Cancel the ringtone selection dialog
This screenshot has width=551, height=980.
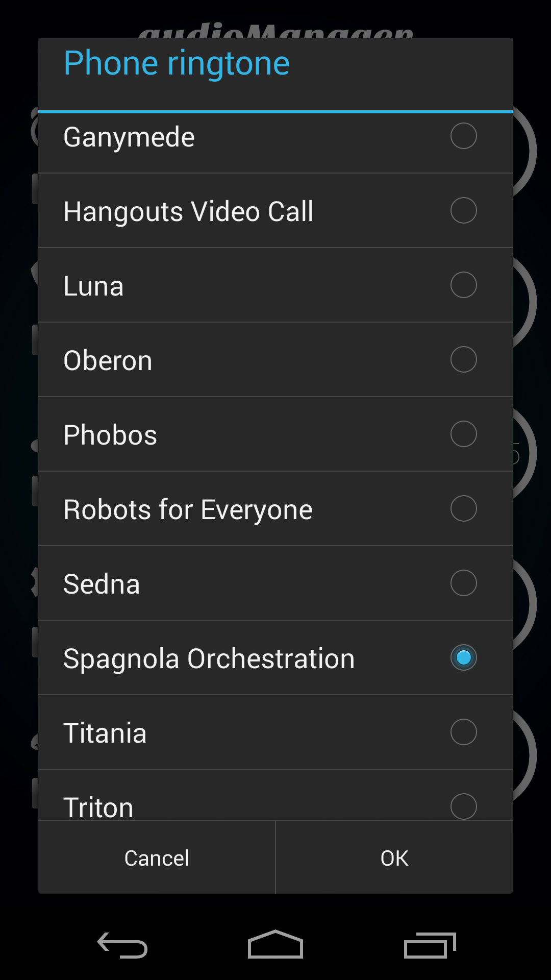pyautogui.click(x=157, y=858)
